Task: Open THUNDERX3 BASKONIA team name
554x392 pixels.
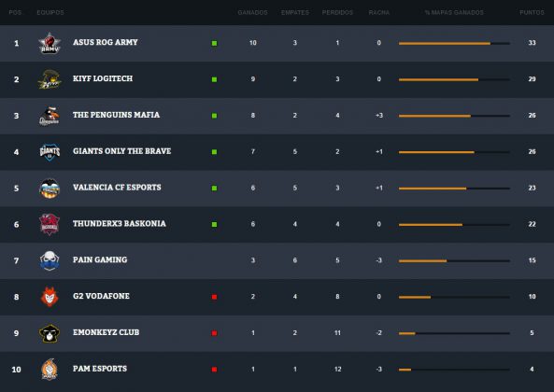Action: point(120,224)
